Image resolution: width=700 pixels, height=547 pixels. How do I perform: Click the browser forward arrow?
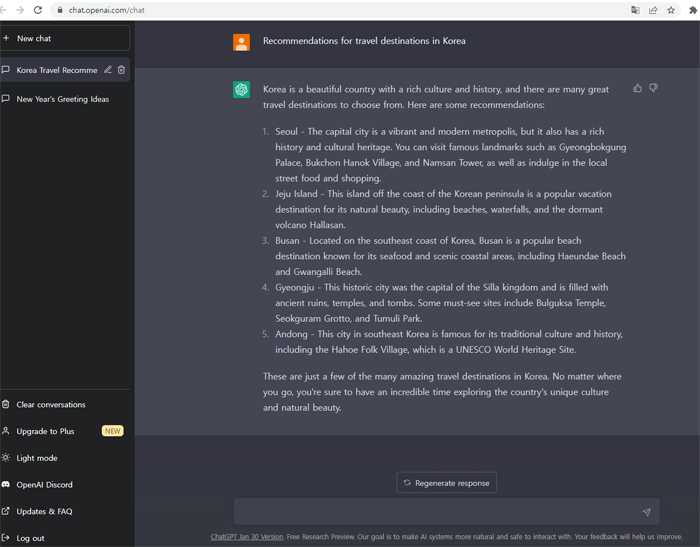point(20,10)
